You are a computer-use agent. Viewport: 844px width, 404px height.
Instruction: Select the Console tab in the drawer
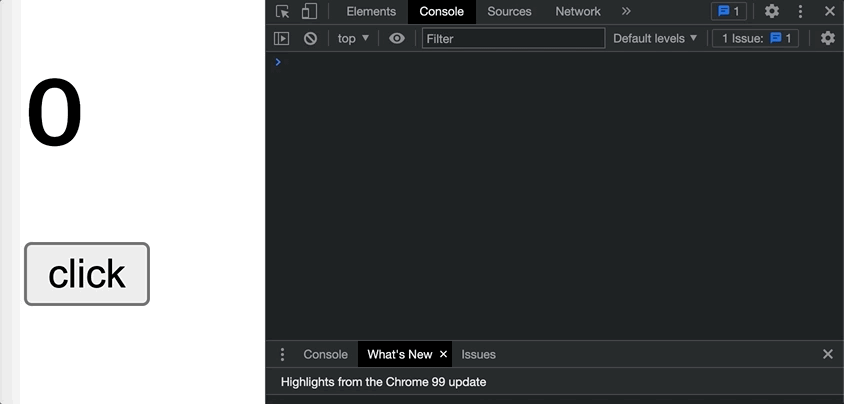coord(325,355)
